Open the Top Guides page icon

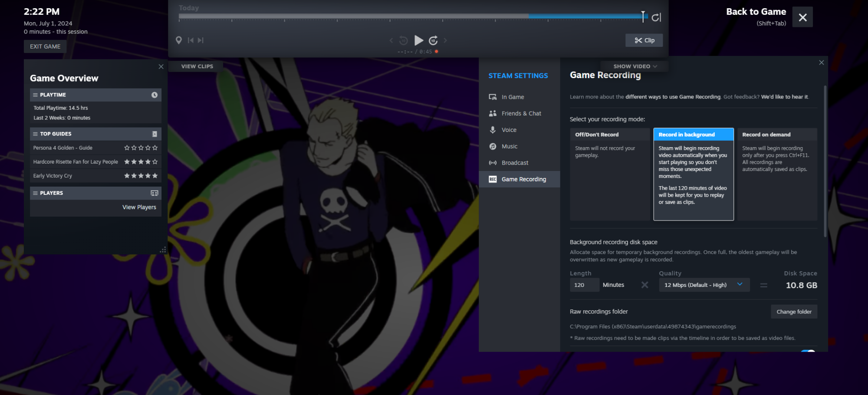[155, 134]
